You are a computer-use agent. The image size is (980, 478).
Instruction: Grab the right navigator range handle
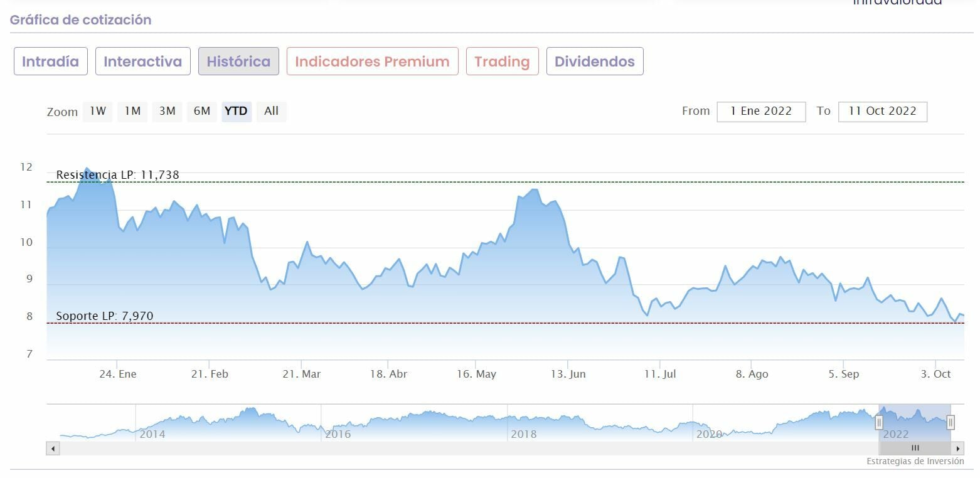coord(951,423)
